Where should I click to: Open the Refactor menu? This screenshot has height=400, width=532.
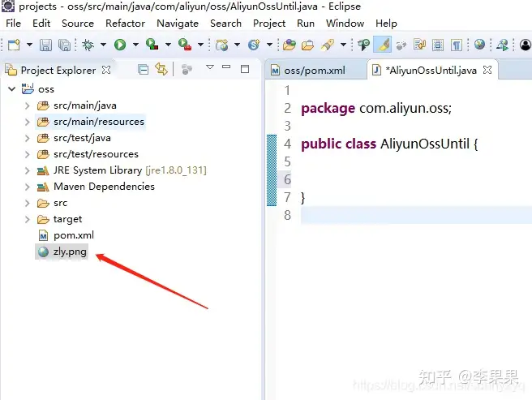coord(125,24)
